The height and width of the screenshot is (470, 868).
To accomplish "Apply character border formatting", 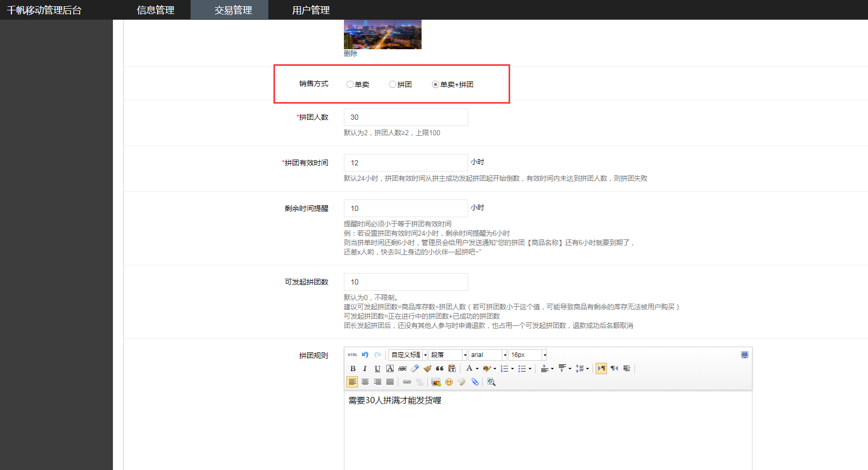I will [x=390, y=368].
